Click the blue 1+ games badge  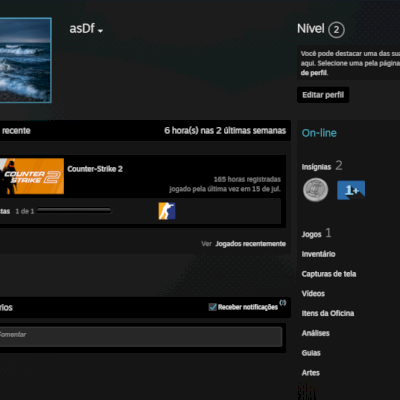(x=351, y=190)
